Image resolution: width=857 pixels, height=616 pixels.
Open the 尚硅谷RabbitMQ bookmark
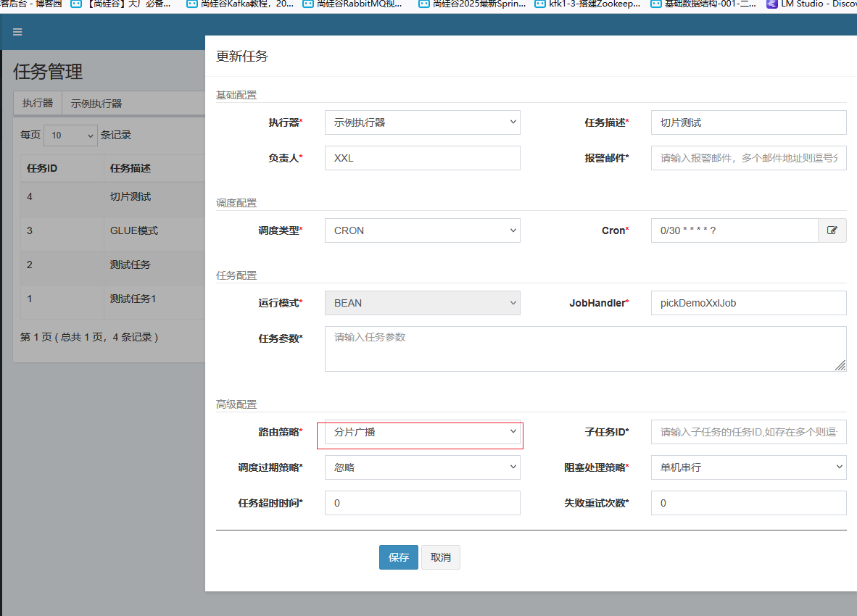(352, 4)
